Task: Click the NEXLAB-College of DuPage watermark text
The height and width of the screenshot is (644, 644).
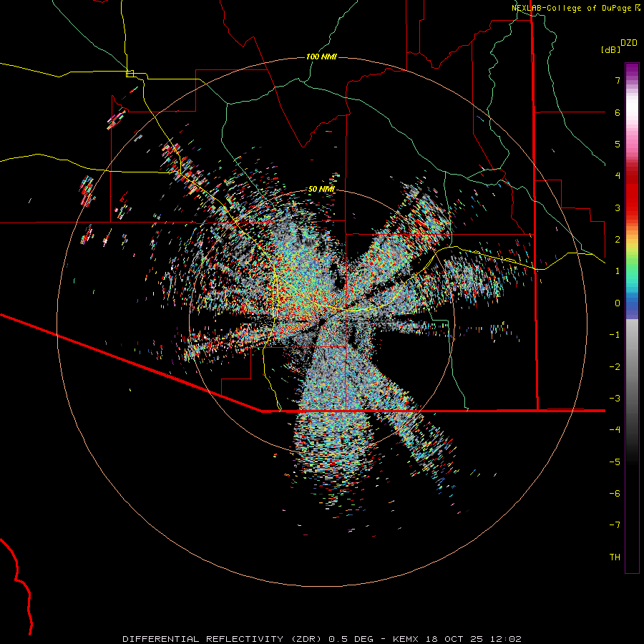Action: click(576, 8)
